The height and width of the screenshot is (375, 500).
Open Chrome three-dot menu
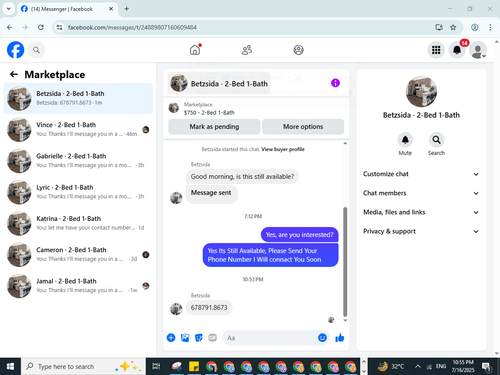pyautogui.click(x=490, y=27)
